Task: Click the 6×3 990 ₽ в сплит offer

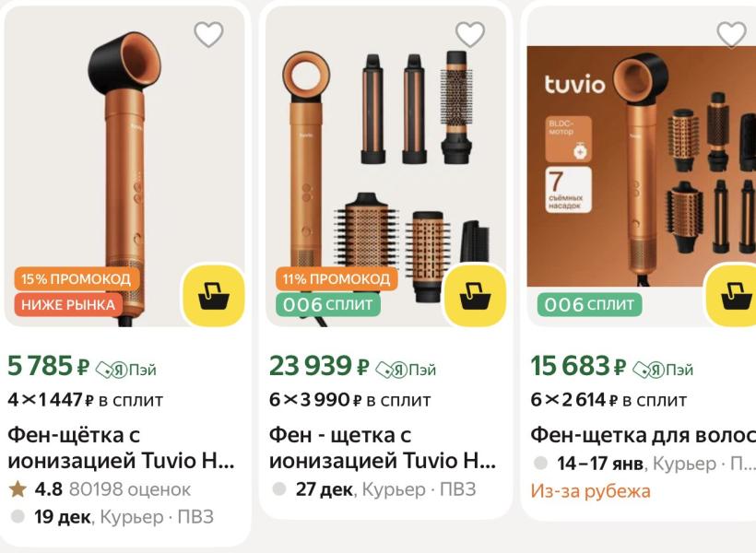Action: tap(349, 400)
